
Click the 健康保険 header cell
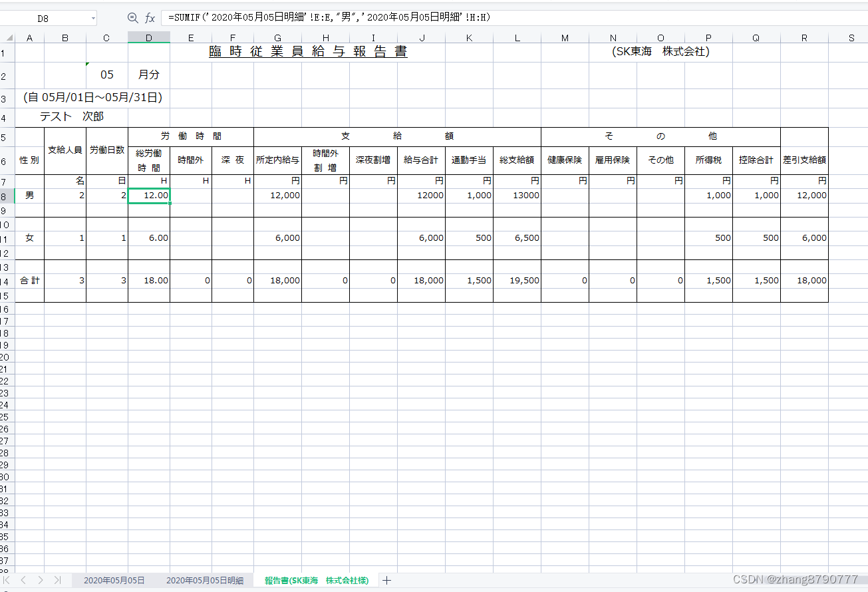pos(565,160)
